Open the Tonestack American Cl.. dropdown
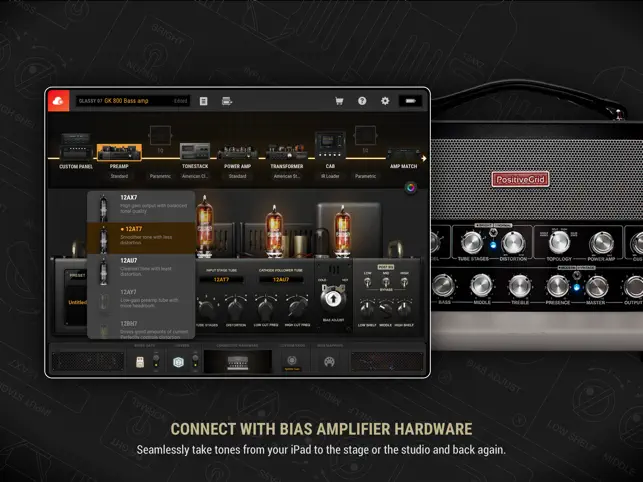643x482 pixels. tap(195, 176)
